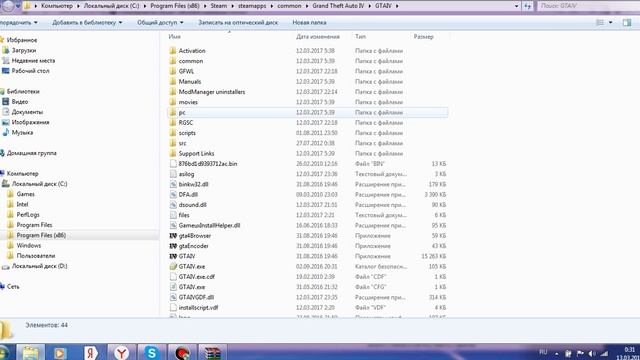
Task: Expand breadcrumb arrow after steamapps
Action: (x=272, y=6)
